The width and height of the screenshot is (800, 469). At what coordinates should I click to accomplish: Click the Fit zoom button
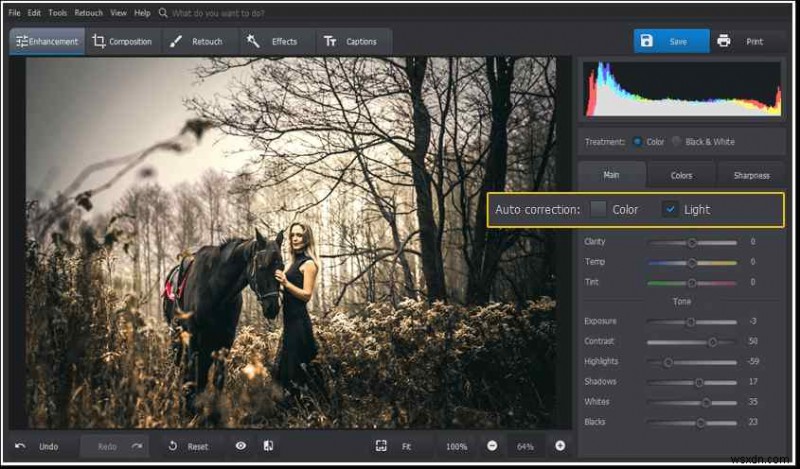[x=406, y=447]
